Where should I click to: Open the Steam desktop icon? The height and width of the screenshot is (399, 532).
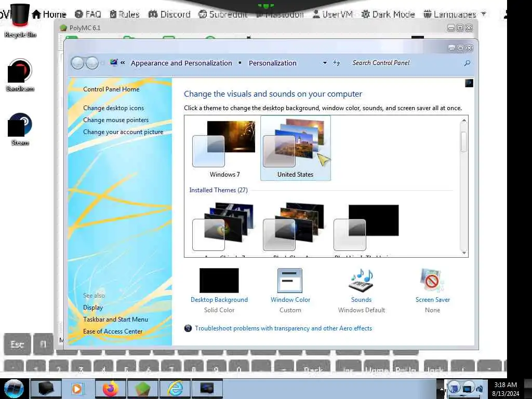click(20, 129)
